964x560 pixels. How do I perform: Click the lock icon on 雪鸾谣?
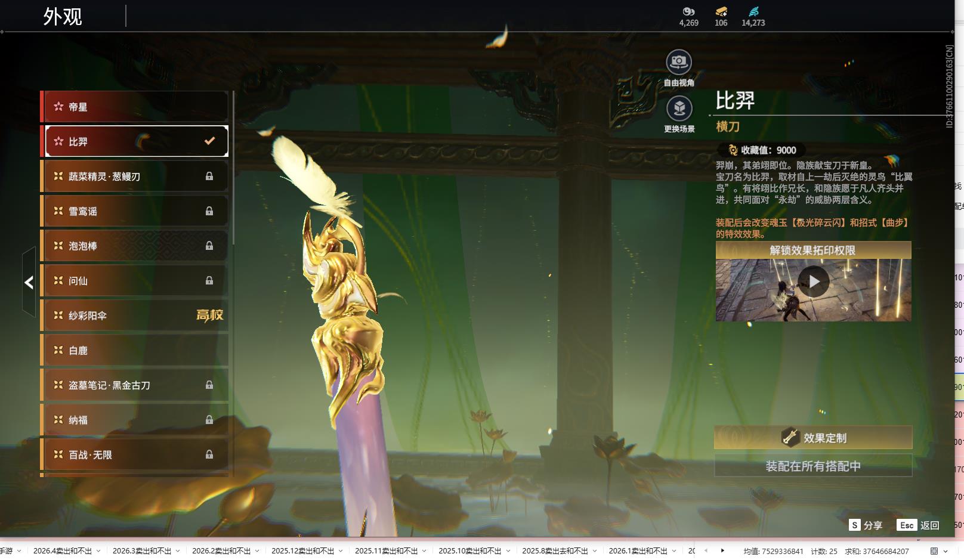click(209, 211)
